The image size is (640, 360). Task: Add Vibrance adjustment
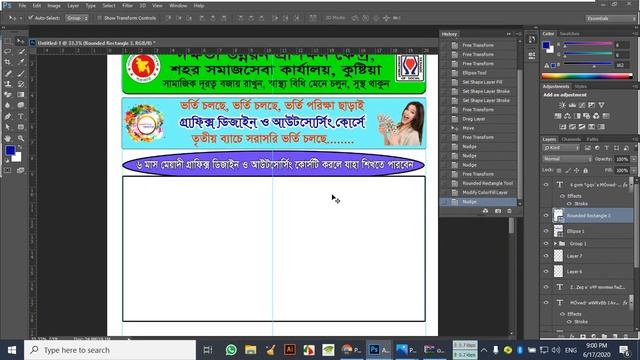602,105
